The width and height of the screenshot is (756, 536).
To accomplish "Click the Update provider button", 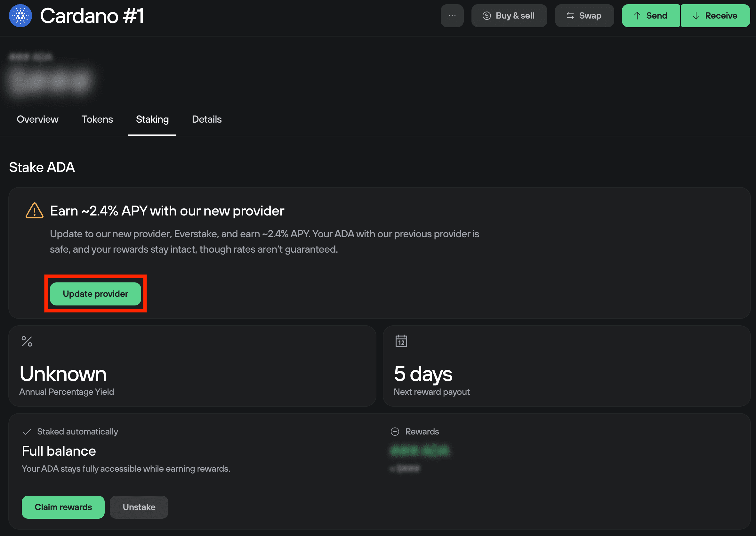I will (95, 294).
